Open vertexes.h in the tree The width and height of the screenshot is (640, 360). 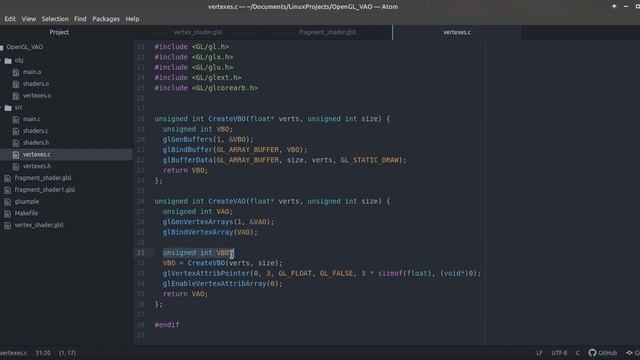[x=37, y=167]
